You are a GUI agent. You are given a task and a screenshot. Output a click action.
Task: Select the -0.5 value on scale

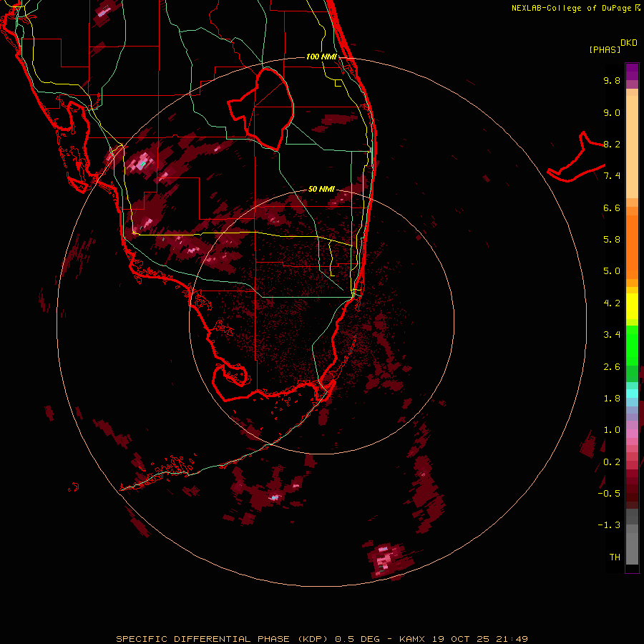pos(609,494)
